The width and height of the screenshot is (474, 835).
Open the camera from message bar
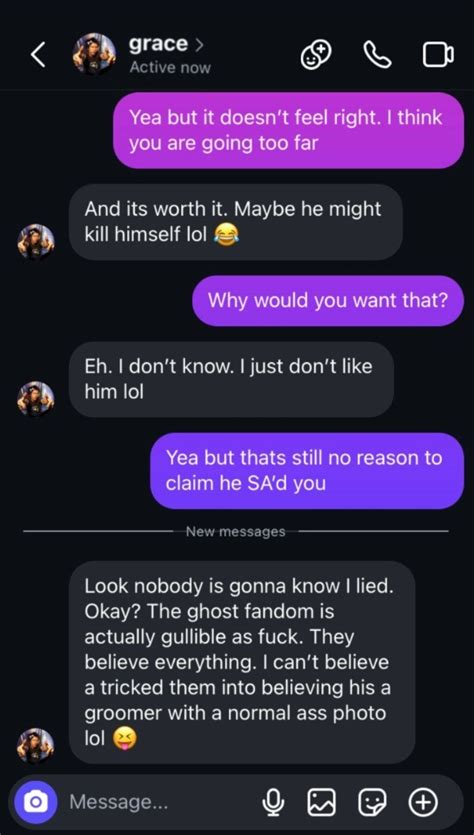click(x=35, y=801)
